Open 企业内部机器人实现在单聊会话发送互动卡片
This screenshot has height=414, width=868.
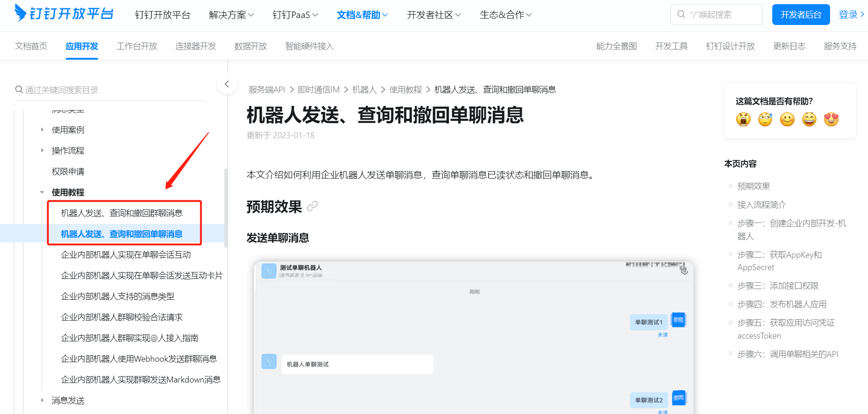pos(142,275)
